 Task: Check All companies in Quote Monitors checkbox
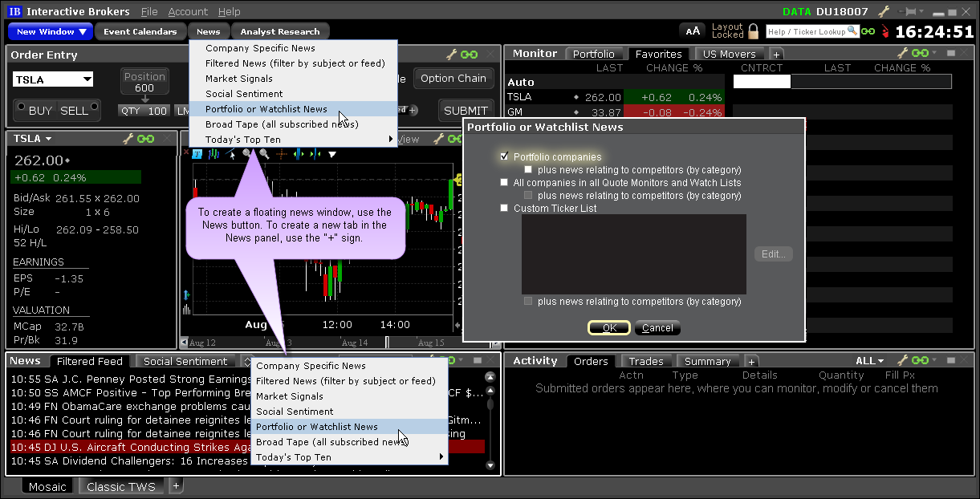tap(504, 182)
